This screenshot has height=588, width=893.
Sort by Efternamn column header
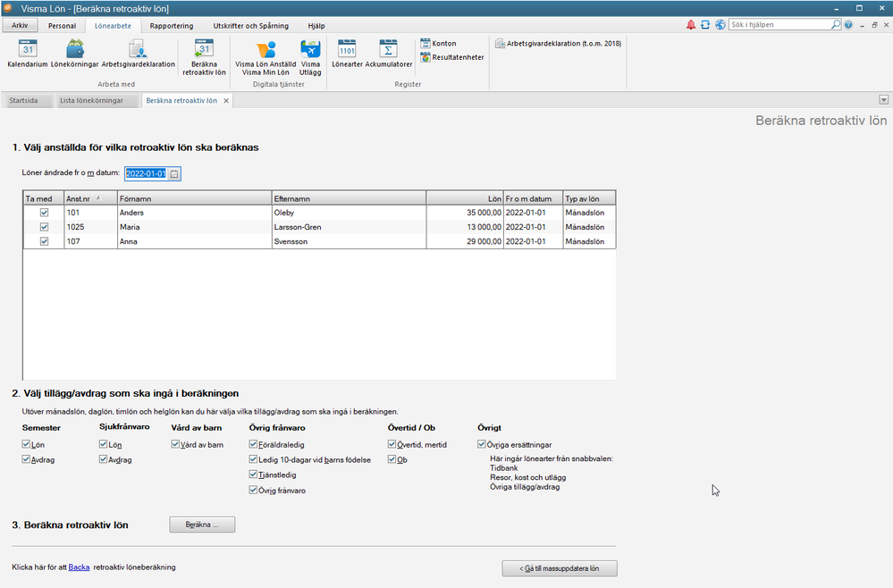[350, 198]
